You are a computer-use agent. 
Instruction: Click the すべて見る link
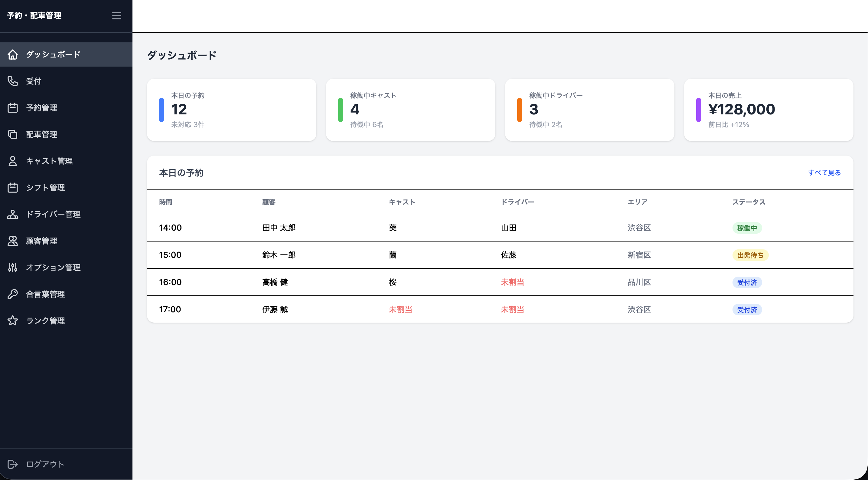824,173
